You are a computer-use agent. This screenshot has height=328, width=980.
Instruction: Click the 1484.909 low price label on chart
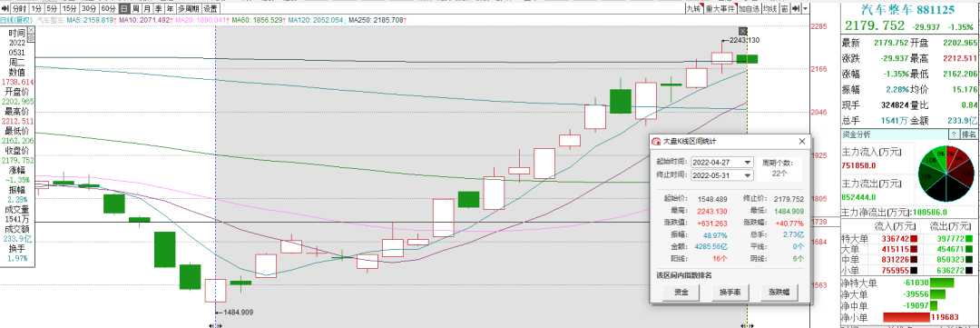238,313
